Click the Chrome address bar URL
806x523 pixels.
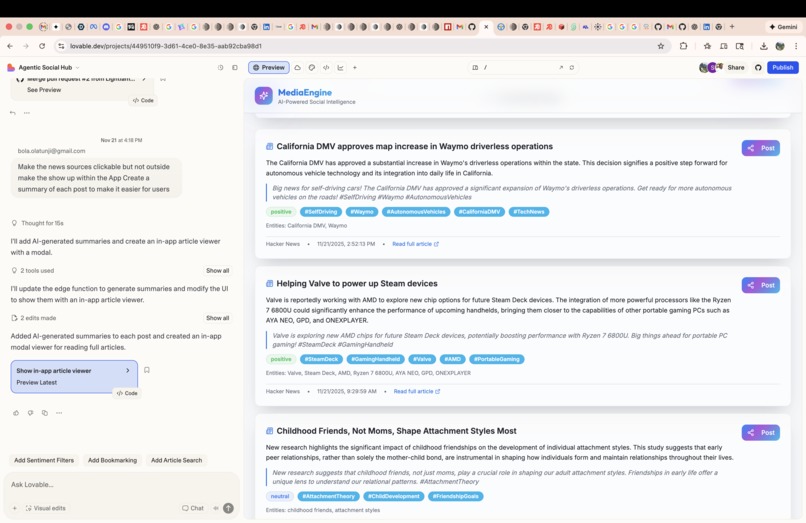[x=166, y=46]
